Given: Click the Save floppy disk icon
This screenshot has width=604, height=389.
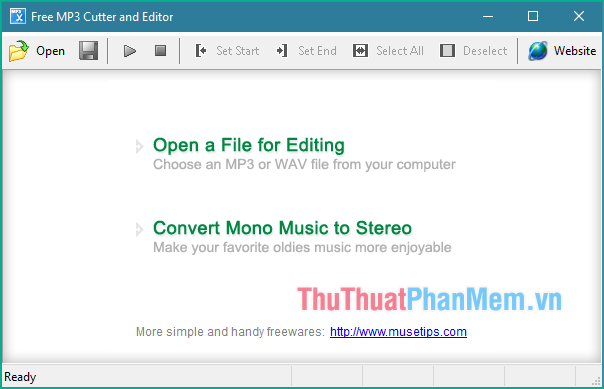Looking at the screenshot, I should coord(88,51).
